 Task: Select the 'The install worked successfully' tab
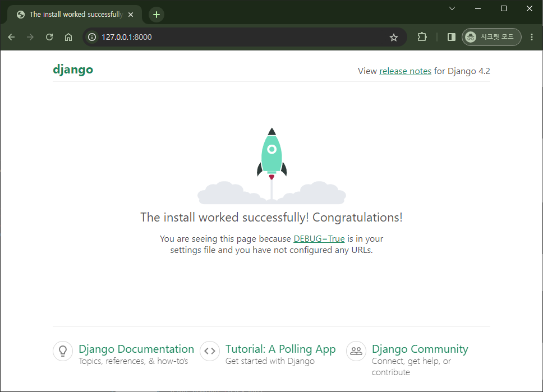click(76, 15)
